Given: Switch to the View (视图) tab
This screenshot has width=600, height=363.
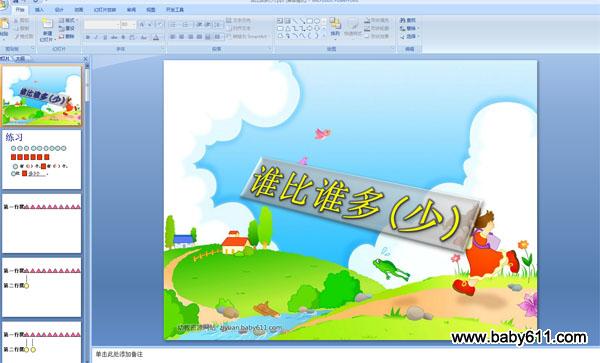Looking at the screenshot, I should (x=151, y=10).
